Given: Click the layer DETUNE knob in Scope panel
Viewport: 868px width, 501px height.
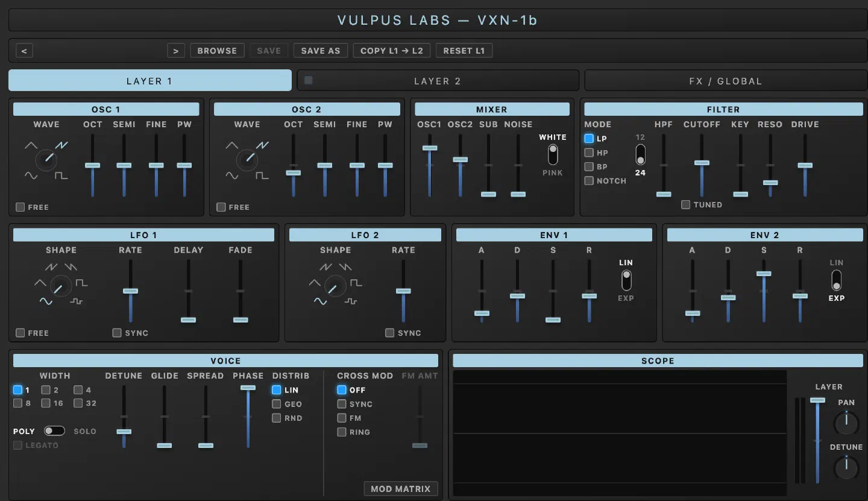Looking at the screenshot, I should coord(846,467).
